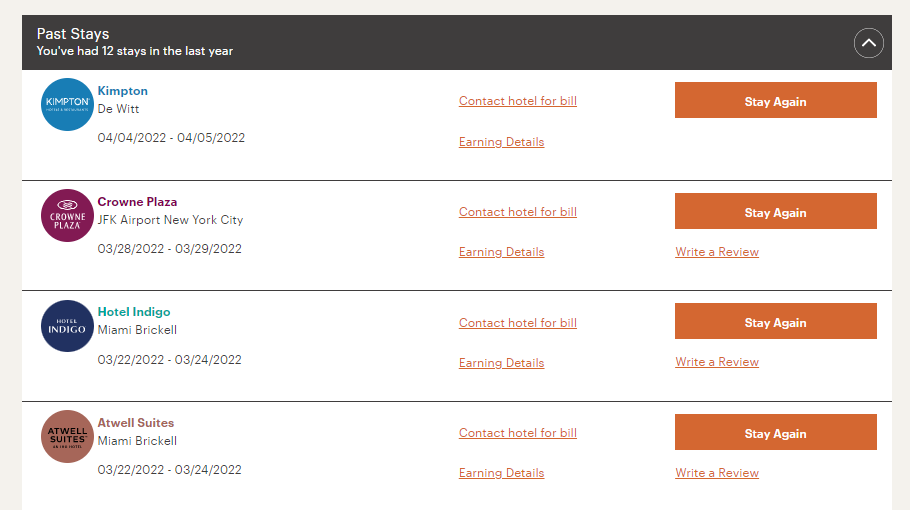The image size is (910, 510).
Task: Open the Kimpton hotel name link
Action: coord(122,91)
